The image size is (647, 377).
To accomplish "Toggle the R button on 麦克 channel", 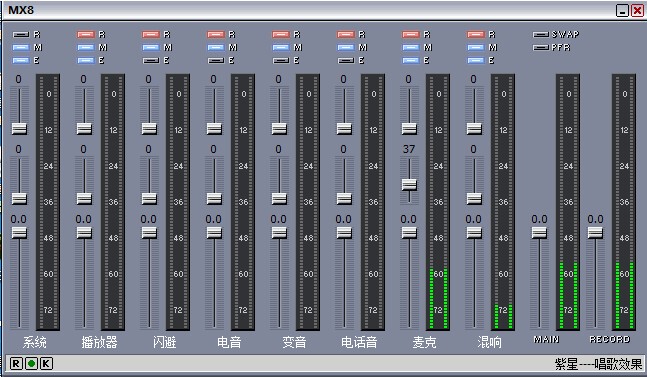I will click(411, 35).
